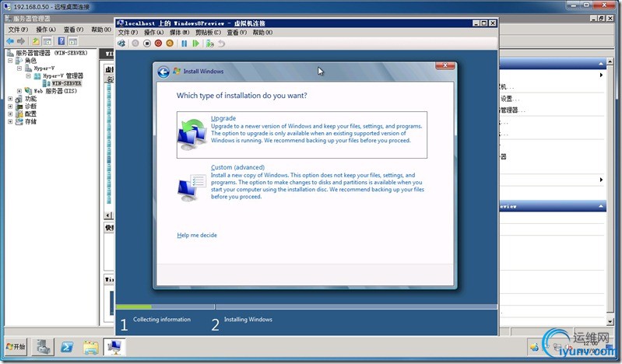The height and width of the screenshot is (364, 622).
Task: Click the Turn Off (stop) VM icon
Action: click(147, 44)
